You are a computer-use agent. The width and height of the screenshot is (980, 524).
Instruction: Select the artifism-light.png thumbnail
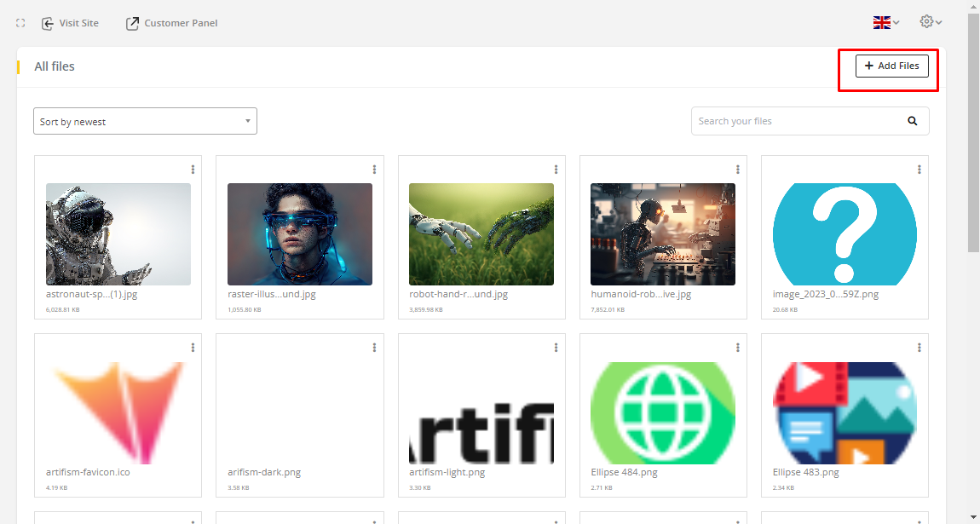tap(481, 413)
